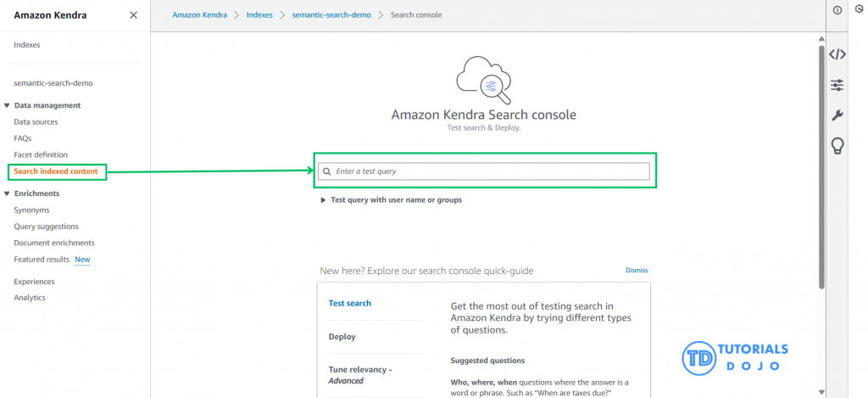Open the info circle icon at top right
868x398 pixels.
(x=837, y=10)
